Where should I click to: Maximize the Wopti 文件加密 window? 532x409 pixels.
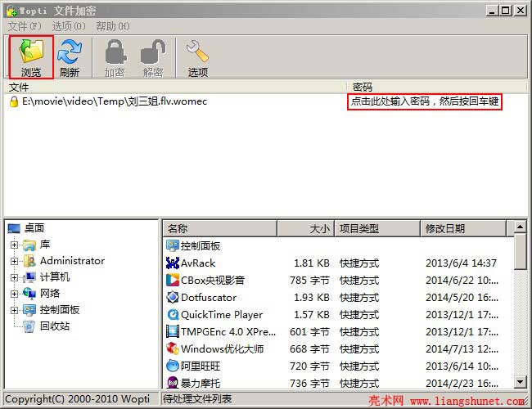point(506,11)
